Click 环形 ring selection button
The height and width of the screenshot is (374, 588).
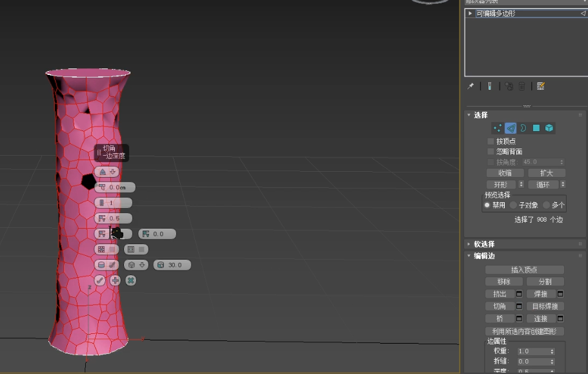(x=501, y=185)
